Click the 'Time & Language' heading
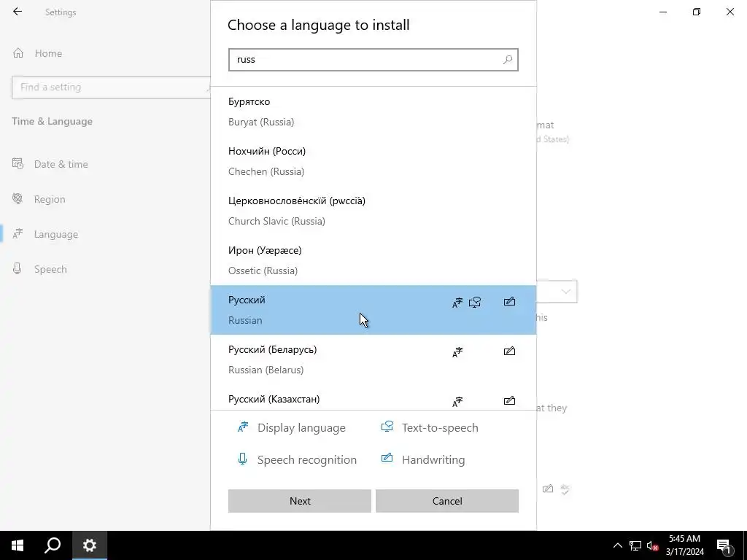The width and height of the screenshot is (747, 560). [53, 122]
